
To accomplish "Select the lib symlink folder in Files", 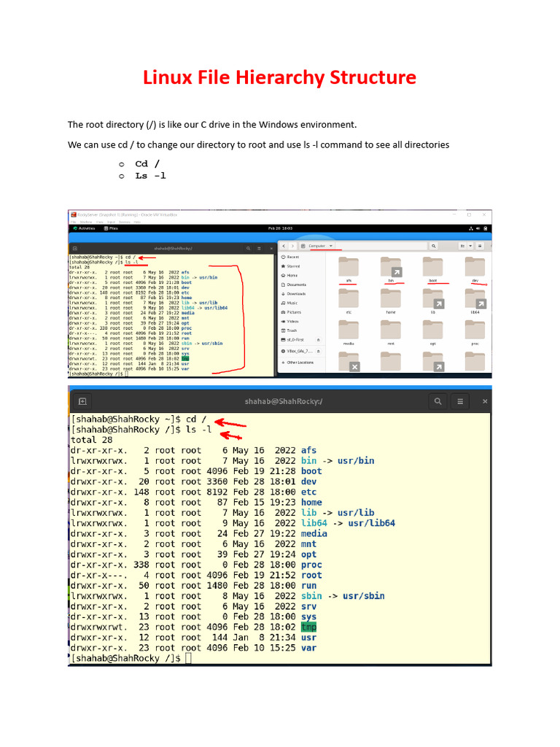I will point(433,298).
